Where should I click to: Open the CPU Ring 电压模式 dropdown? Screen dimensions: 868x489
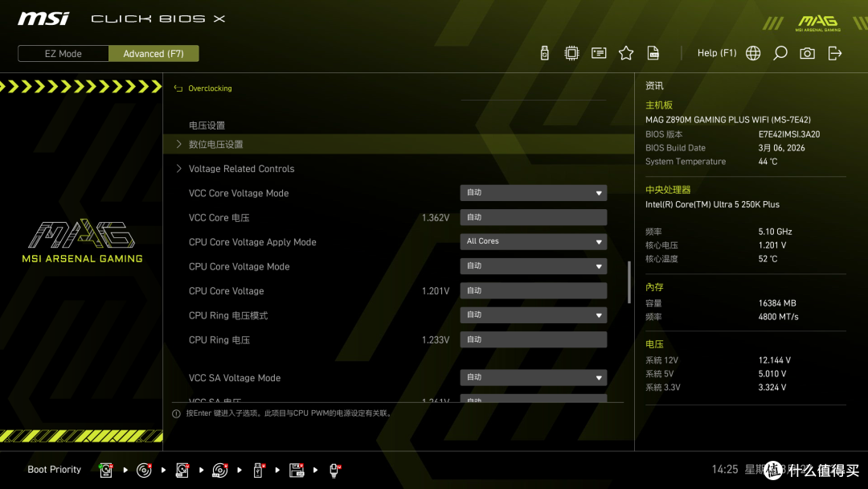pyautogui.click(x=533, y=315)
